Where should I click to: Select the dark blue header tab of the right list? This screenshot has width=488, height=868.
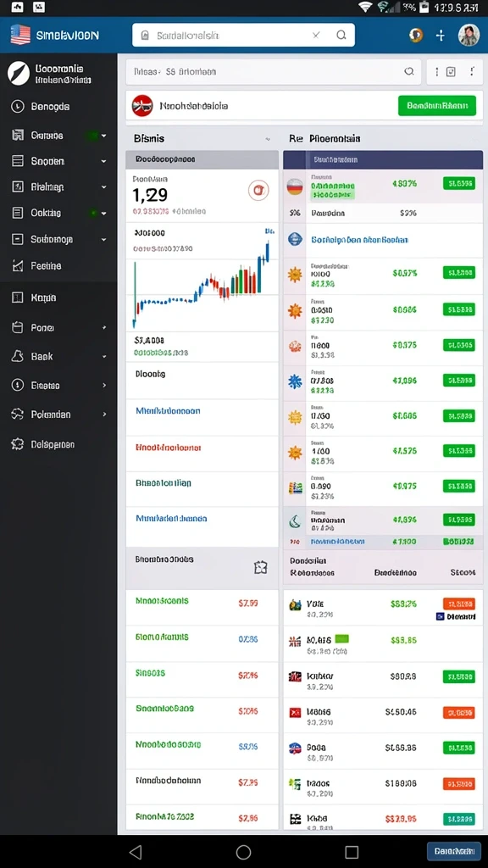pos(383,159)
